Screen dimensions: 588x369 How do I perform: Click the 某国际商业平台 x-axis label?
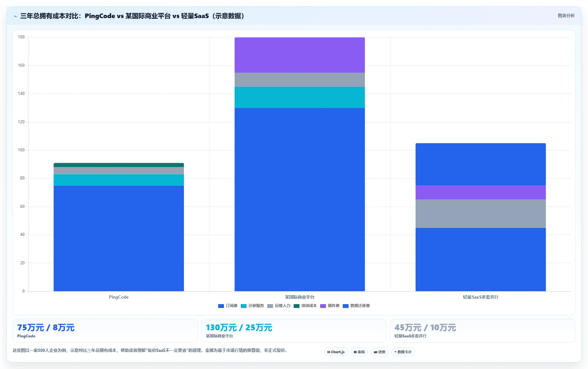(x=300, y=297)
